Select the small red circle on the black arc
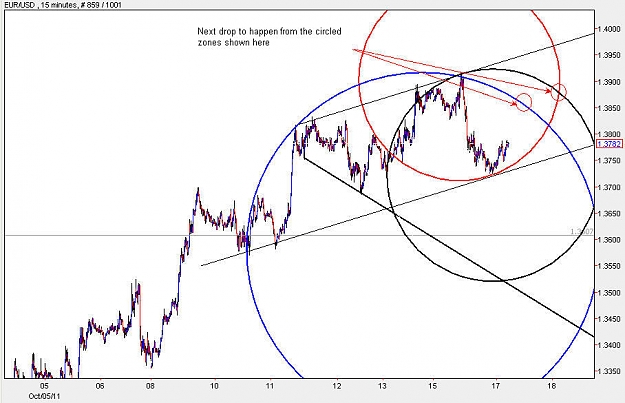 pyautogui.click(x=559, y=92)
